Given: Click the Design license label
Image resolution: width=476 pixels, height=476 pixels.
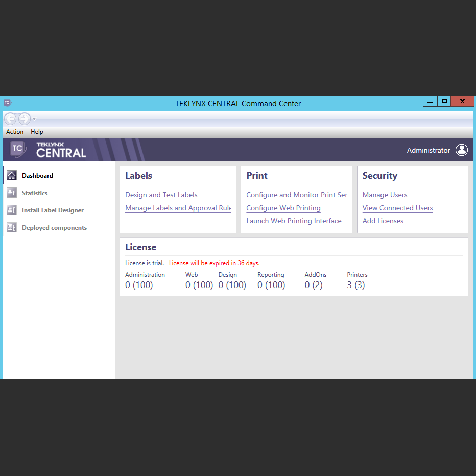Looking at the screenshot, I should 228,275.
